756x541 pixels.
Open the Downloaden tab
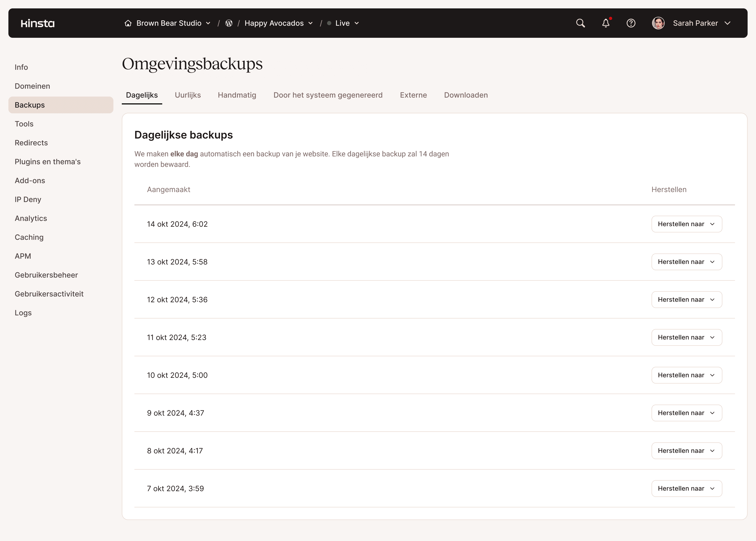click(x=466, y=95)
